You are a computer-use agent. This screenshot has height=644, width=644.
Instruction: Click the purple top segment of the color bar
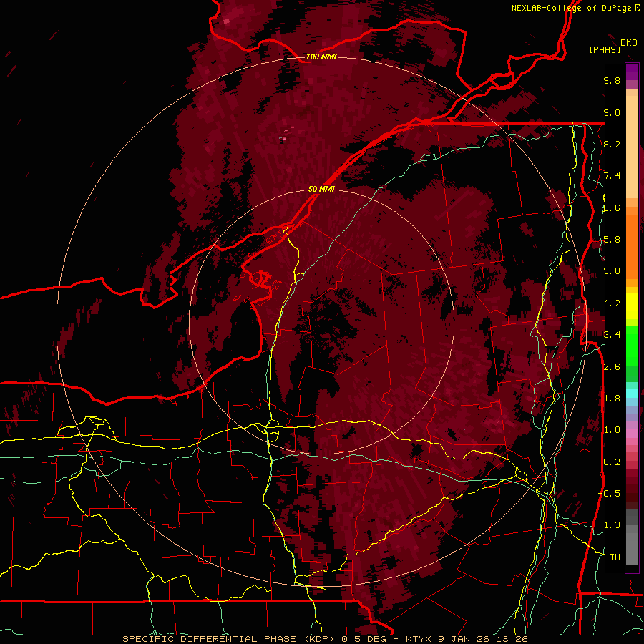(632, 72)
